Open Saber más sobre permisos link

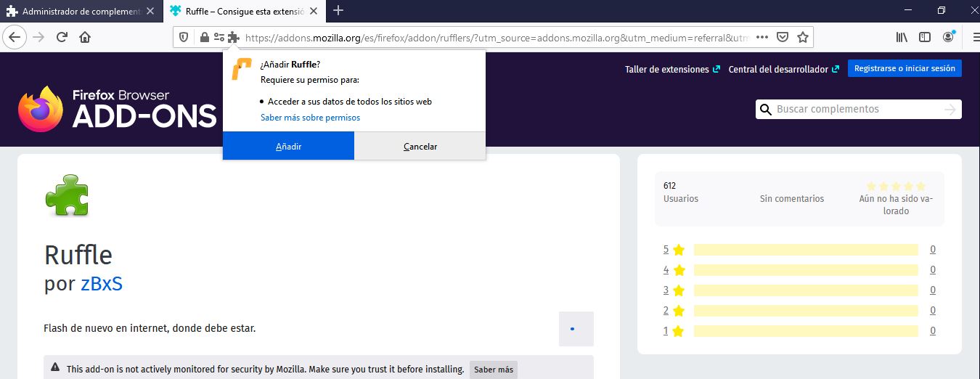[310, 118]
